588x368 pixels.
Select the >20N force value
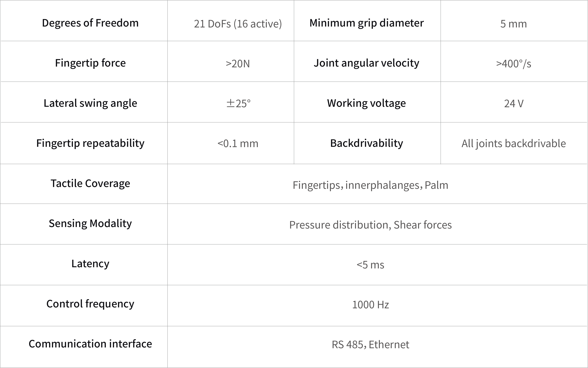point(238,64)
